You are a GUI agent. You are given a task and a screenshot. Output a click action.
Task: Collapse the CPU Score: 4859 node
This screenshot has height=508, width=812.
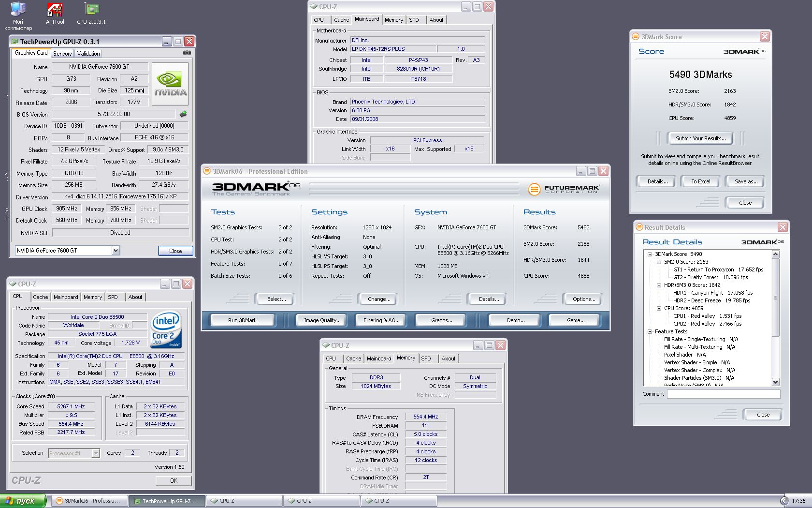pyautogui.click(x=659, y=308)
